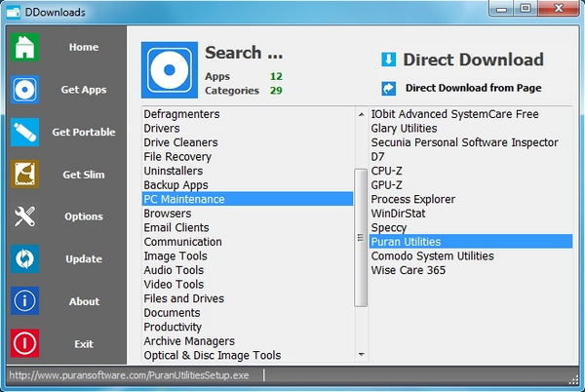Select the Files and Drives category
Viewport: 585px width, 392px height.
248,298
